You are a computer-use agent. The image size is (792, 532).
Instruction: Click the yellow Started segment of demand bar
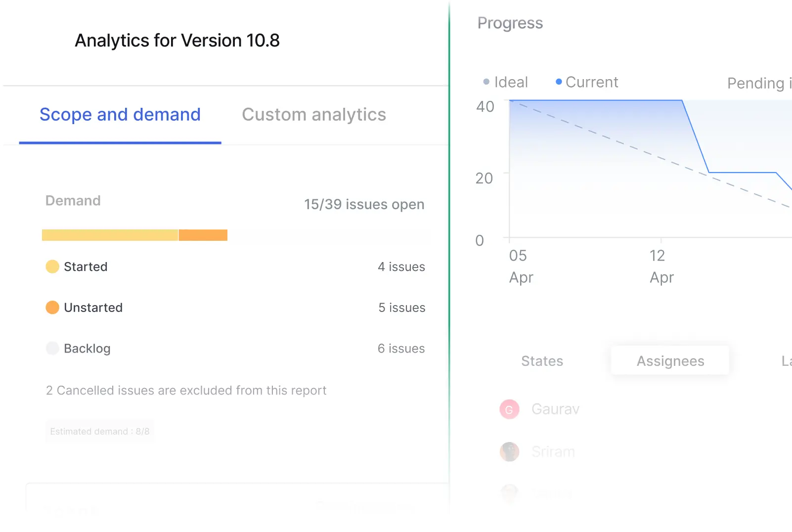click(110, 235)
